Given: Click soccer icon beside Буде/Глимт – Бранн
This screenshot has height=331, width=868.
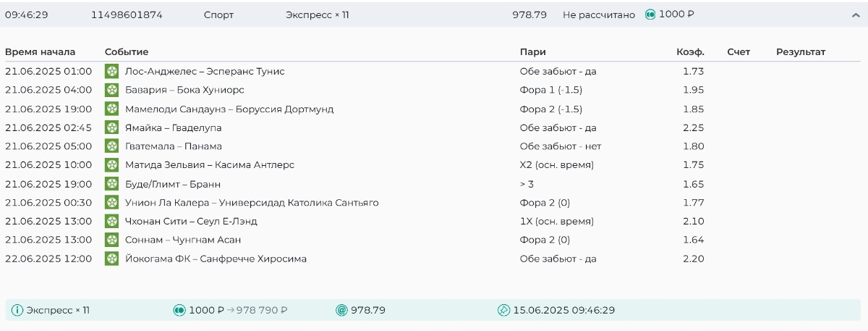Looking at the screenshot, I should click(111, 184).
